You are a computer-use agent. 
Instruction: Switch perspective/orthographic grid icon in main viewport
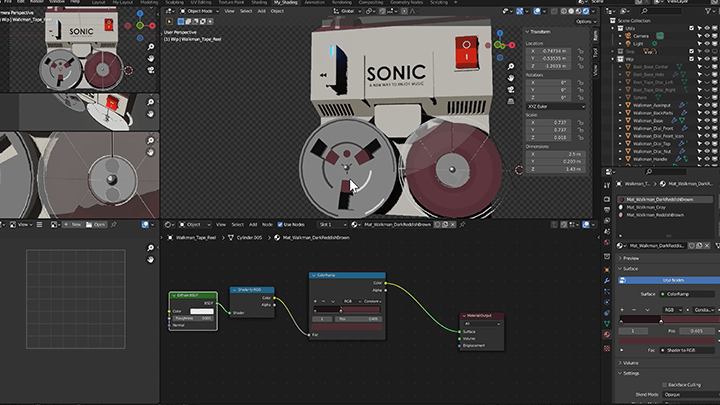pos(511,101)
